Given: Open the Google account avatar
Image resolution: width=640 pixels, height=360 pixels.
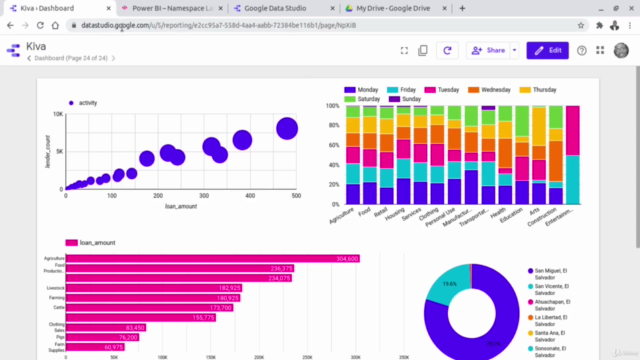Looking at the screenshot, I should coord(621,51).
